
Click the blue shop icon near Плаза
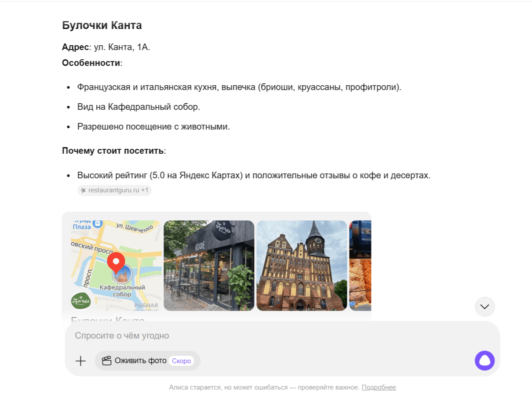coord(98,224)
